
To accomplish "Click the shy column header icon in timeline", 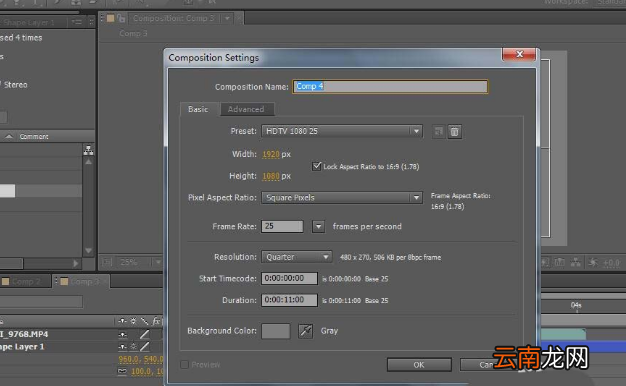I will pyautogui.click(x=123, y=321).
